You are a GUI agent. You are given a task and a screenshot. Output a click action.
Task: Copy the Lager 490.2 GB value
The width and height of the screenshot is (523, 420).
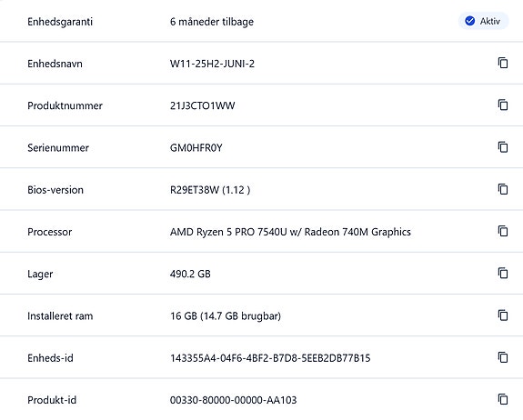click(x=503, y=274)
